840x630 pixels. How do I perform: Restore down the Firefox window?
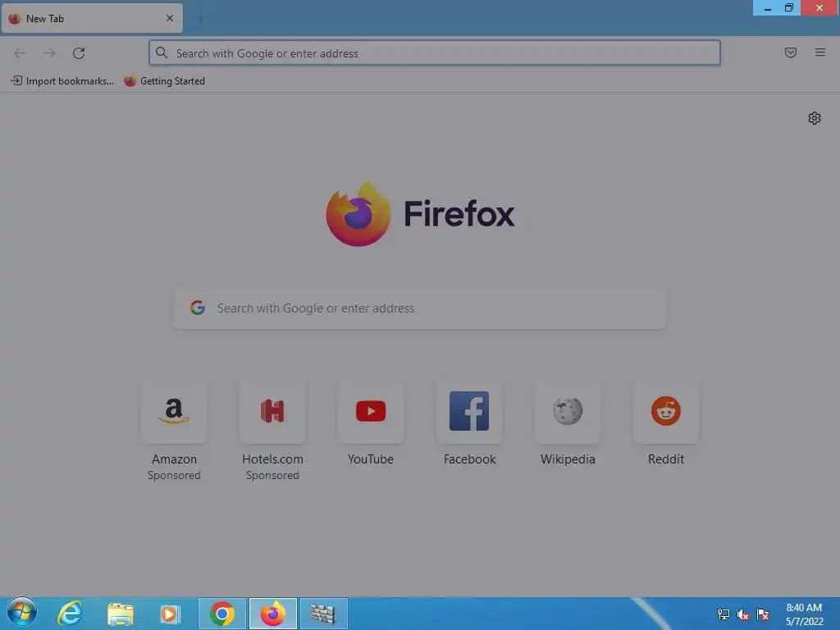pyautogui.click(x=789, y=8)
